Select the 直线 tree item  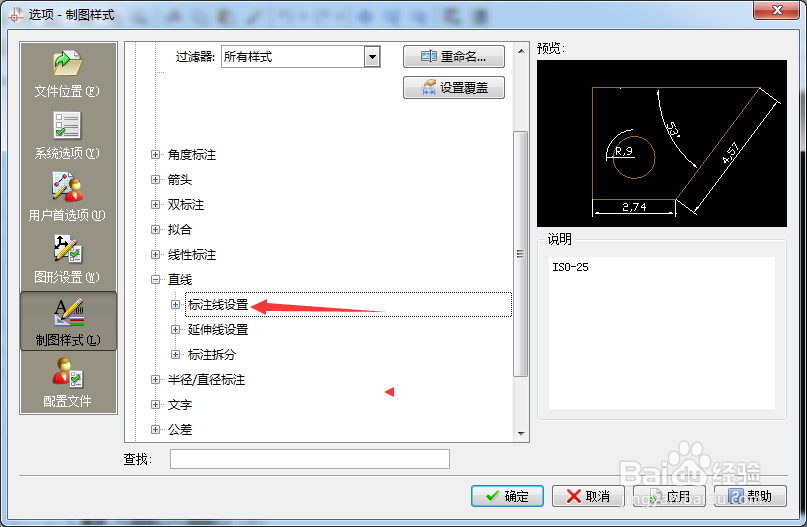click(x=180, y=279)
